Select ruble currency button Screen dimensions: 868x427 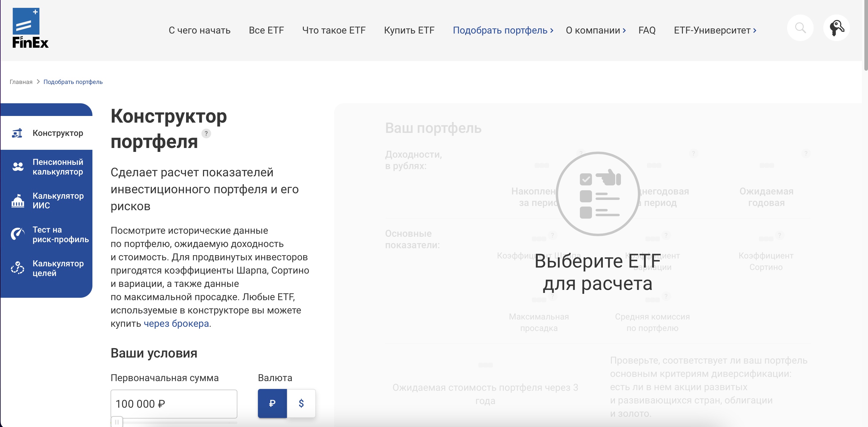coord(272,403)
